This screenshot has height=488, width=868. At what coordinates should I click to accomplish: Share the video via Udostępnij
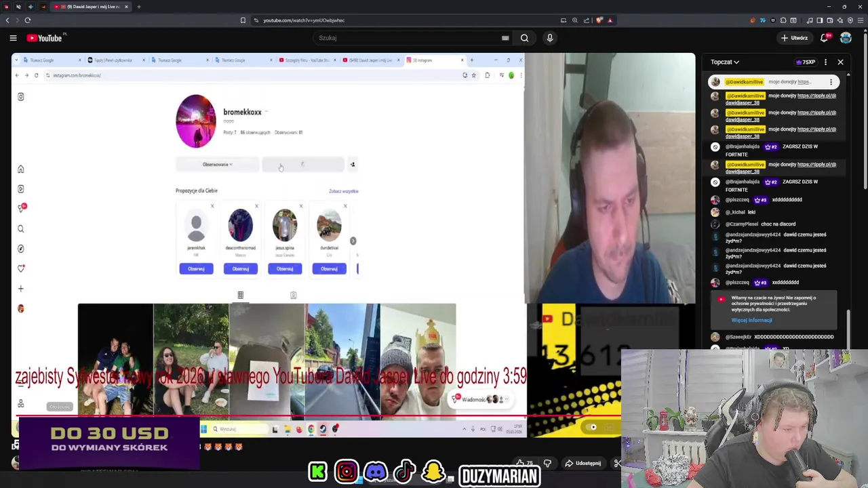584,463
